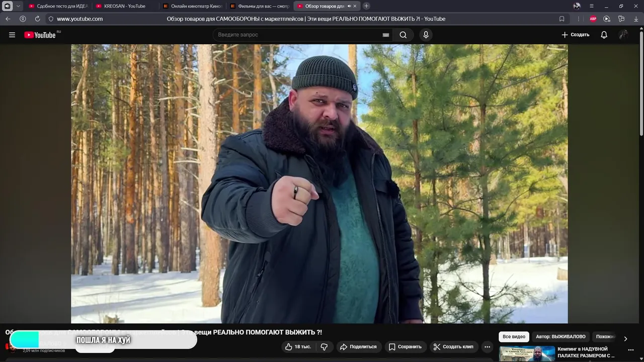Click Поделиться to share the video
The width and height of the screenshot is (644, 362).
(358, 347)
